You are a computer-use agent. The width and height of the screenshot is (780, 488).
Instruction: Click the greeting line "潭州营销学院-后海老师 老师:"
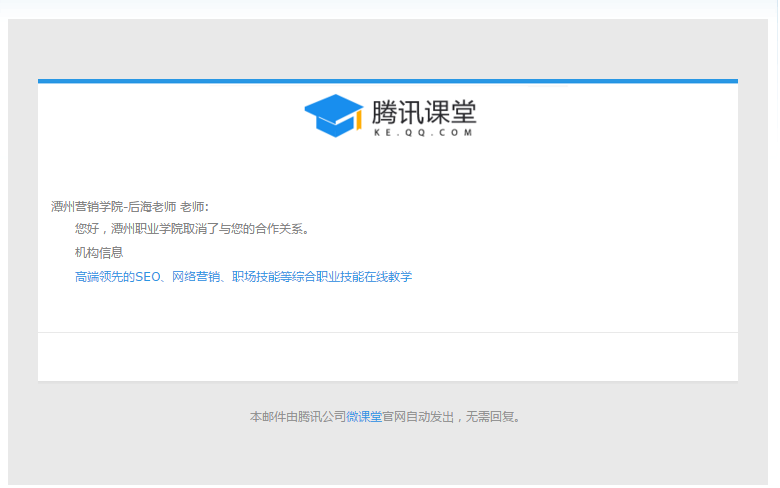click(130, 206)
